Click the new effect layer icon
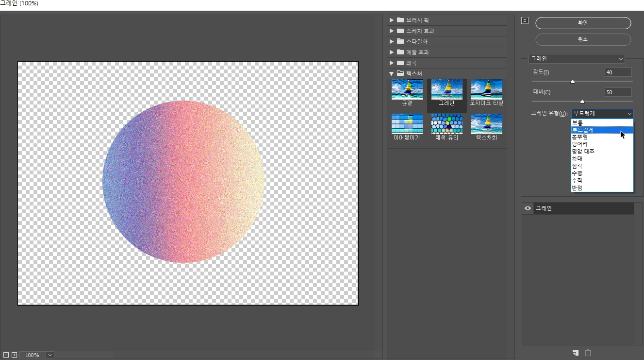This screenshot has width=644, height=360. 575,353
